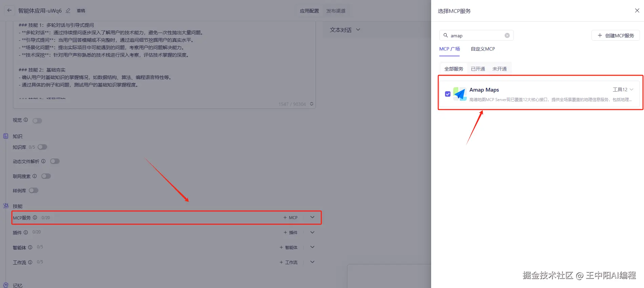
Task: Select the MCP 广场 tab
Action: (x=449, y=49)
